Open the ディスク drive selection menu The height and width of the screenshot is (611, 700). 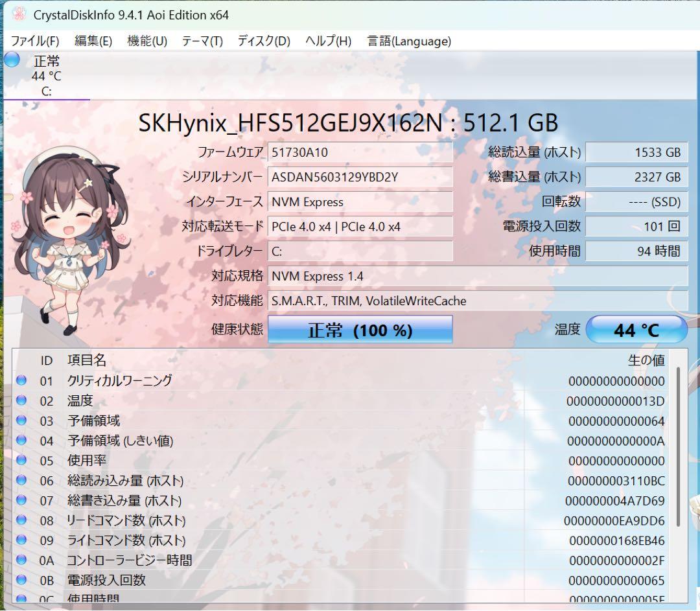pos(263,41)
